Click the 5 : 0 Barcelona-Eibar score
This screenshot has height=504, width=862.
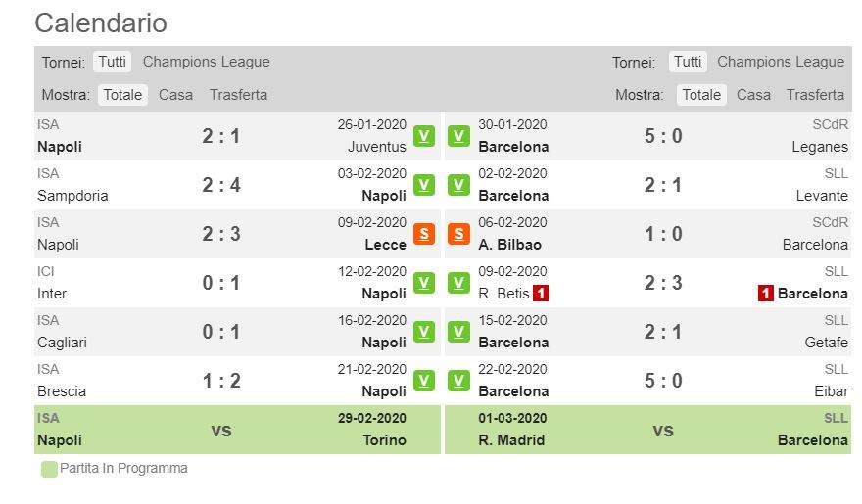pyautogui.click(x=663, y=381)
